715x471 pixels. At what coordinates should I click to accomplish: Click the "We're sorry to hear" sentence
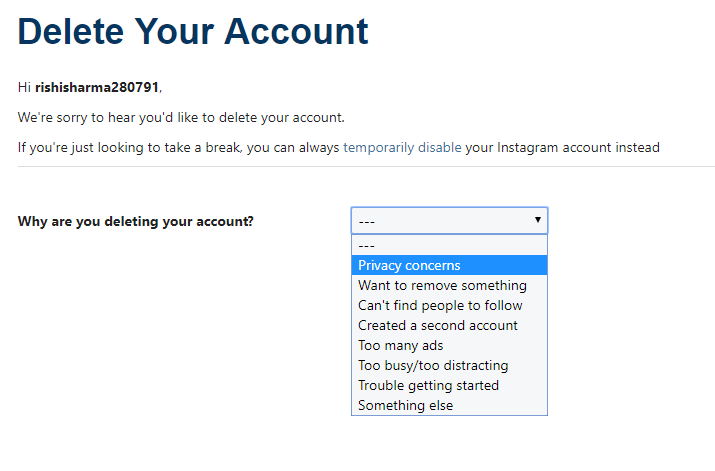[x=181, y=117]
